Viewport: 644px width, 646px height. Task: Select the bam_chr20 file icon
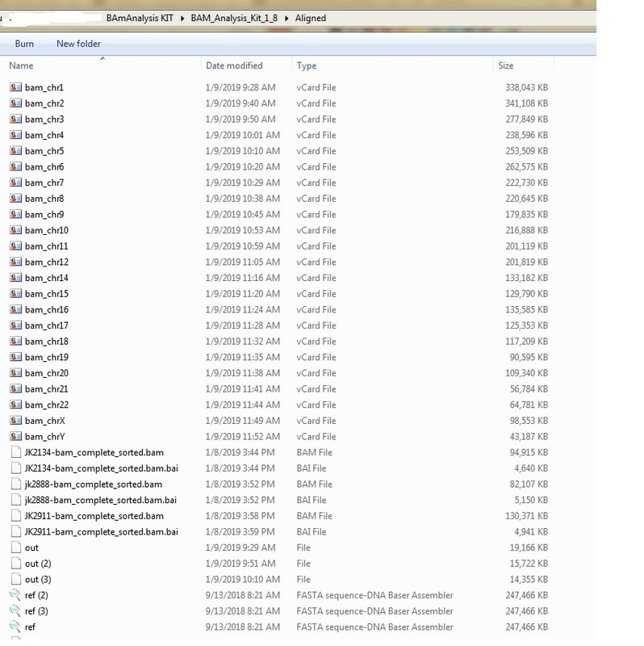point(15,373)
